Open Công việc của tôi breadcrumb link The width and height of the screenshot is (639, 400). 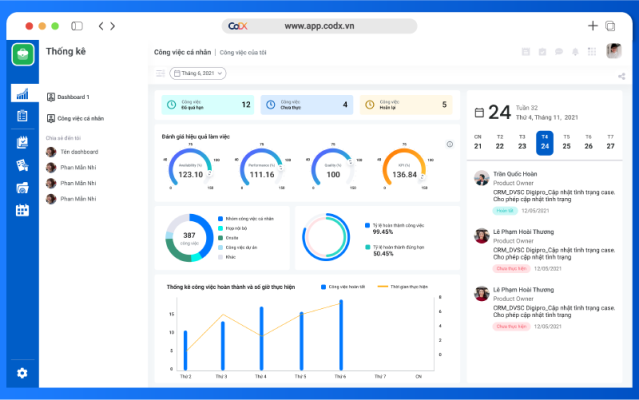(243, 53)
